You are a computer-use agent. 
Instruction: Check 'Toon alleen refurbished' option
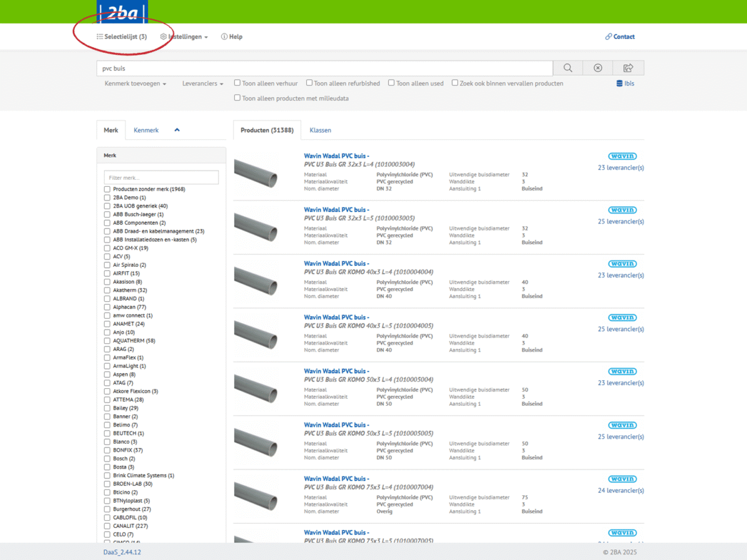(309, 83)
